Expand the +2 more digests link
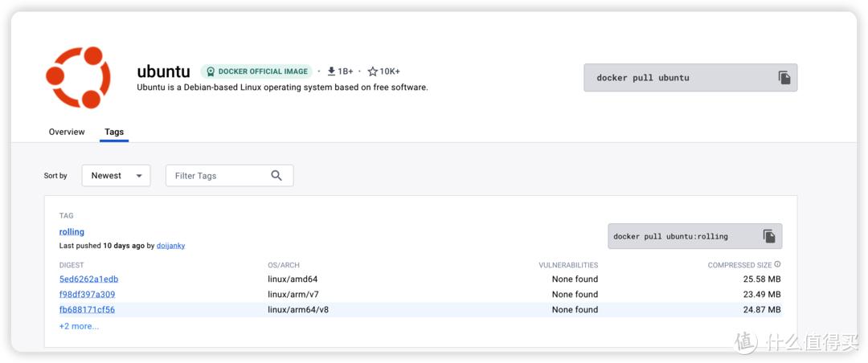868x363 pixels. click(79, 326)
